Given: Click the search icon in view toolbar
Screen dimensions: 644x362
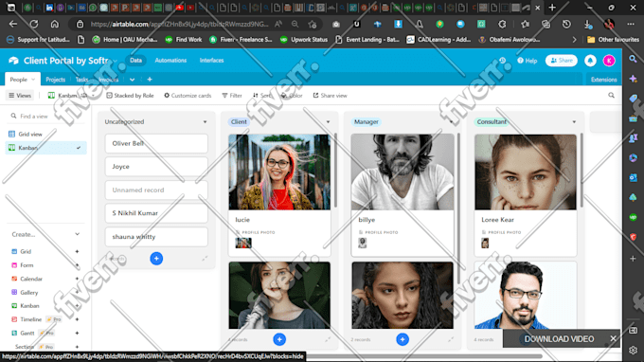Looking at the screenshot, I should (611, 96).
